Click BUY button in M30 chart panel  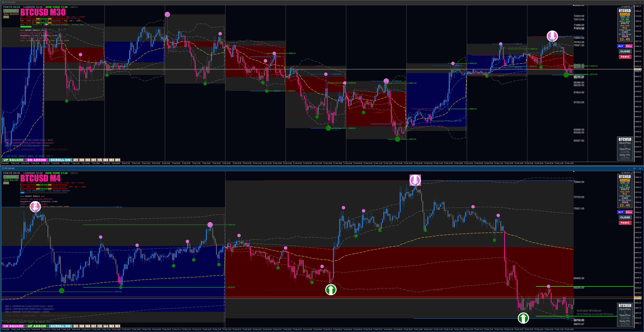point(621,46)
